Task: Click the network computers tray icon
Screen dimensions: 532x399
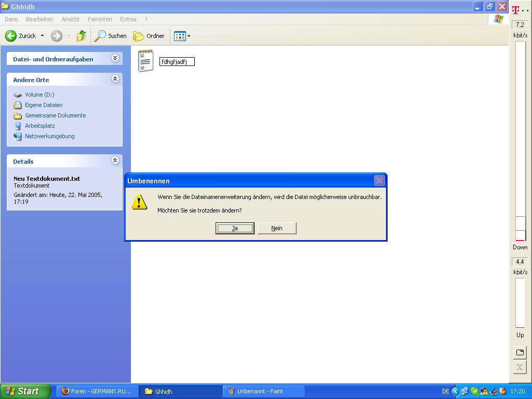Action: coord(464,391)
